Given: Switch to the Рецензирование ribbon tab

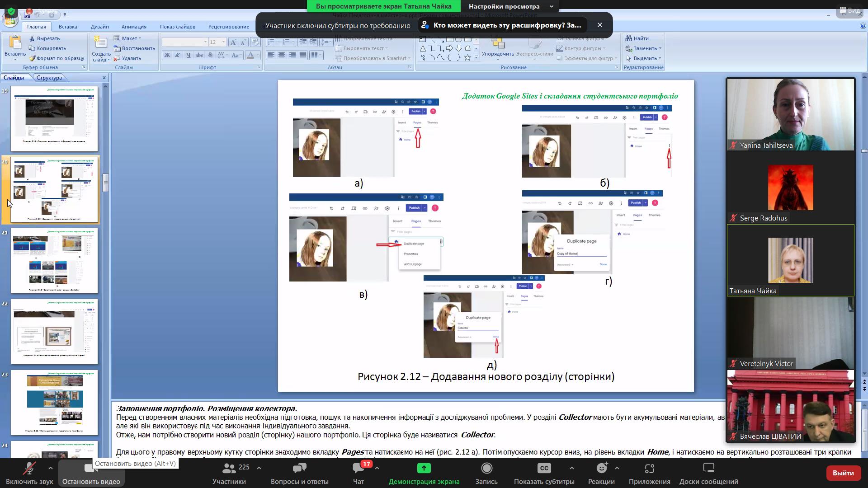Looking at the screenshot, I should point(229,27).
